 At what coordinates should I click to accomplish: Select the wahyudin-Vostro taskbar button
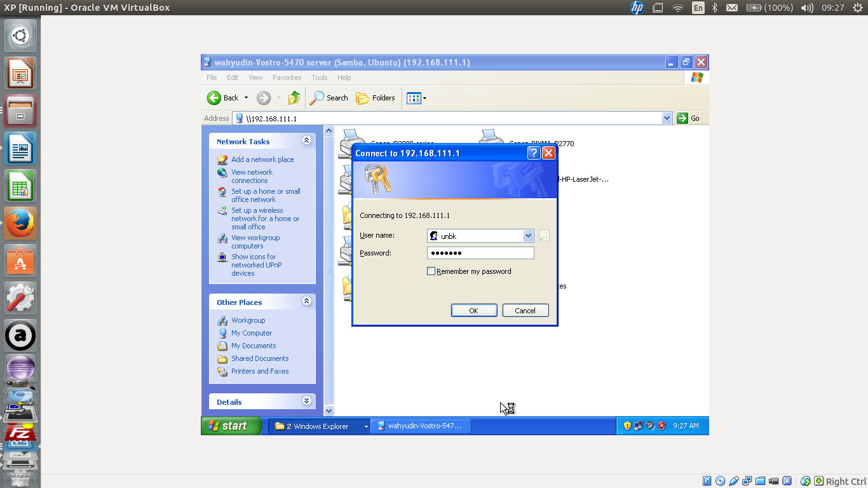click(421, 426)
